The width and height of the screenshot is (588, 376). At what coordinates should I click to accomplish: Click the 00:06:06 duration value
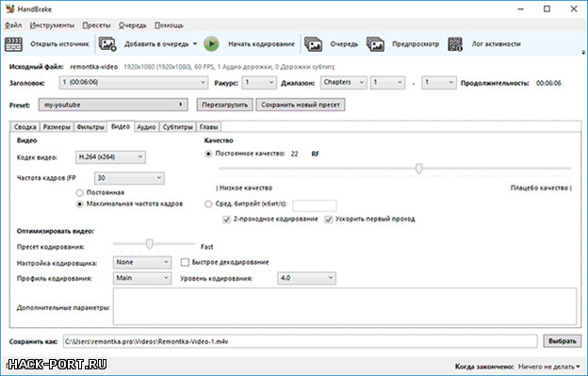(x=548, y=83)
